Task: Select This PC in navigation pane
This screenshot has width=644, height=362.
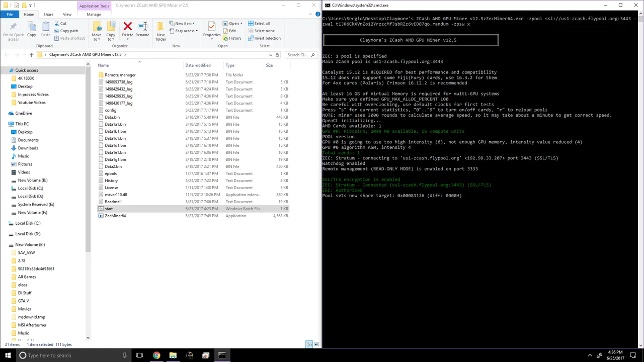Action: tap(22, 124)
